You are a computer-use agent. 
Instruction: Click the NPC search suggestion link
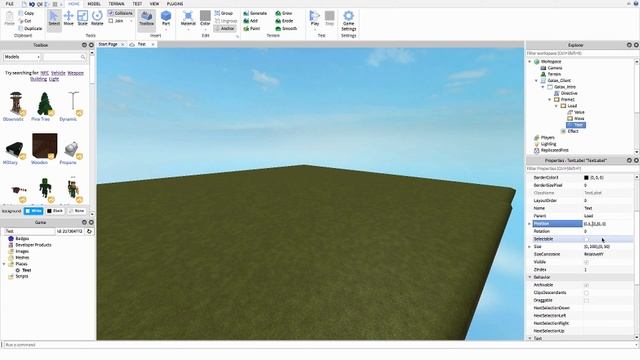pyautogui.click(x=44, y=73)
